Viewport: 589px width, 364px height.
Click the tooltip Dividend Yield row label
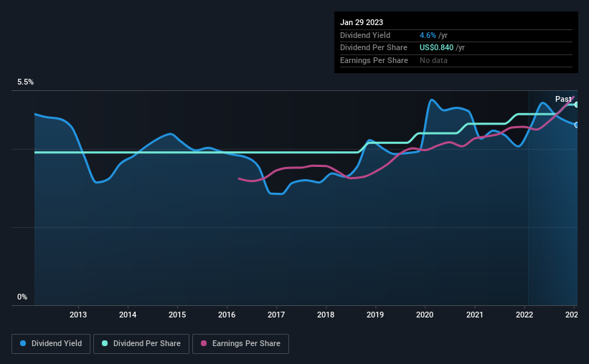click(x=365, y=35)
